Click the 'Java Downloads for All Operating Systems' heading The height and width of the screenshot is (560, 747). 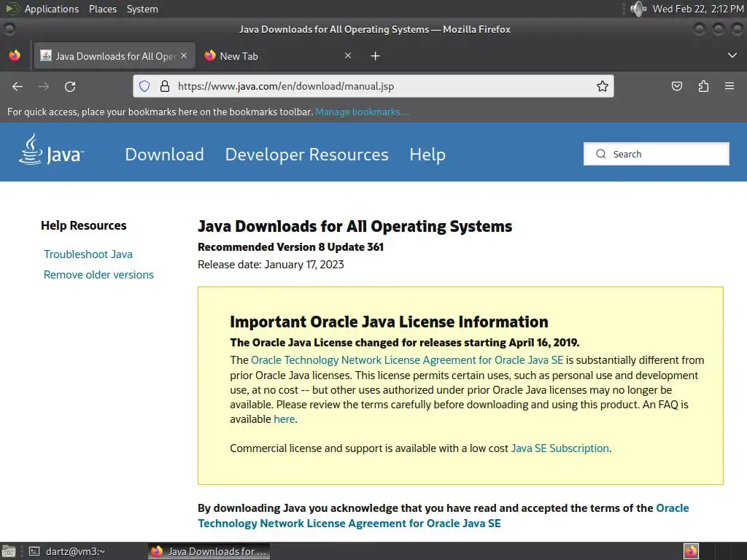coord(355,226)
